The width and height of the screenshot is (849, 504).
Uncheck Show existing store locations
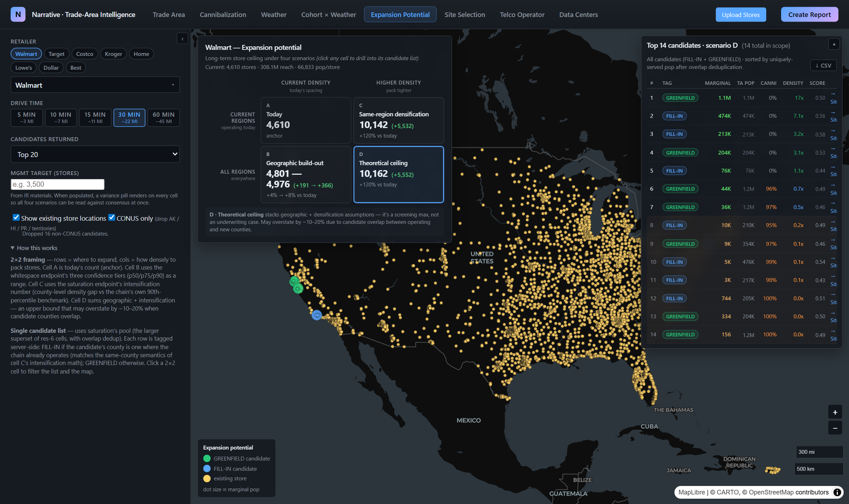tap(16, 218)
